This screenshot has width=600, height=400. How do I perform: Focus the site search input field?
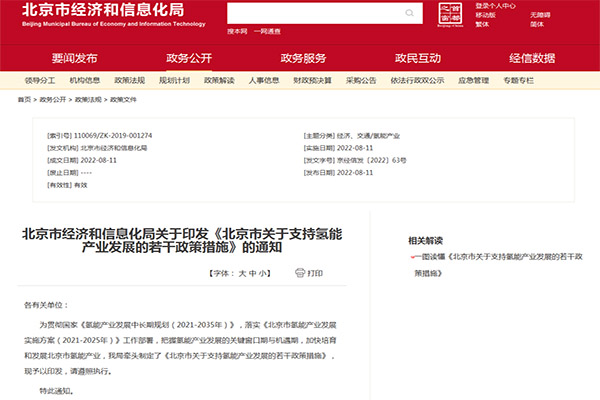click(325, 13)
